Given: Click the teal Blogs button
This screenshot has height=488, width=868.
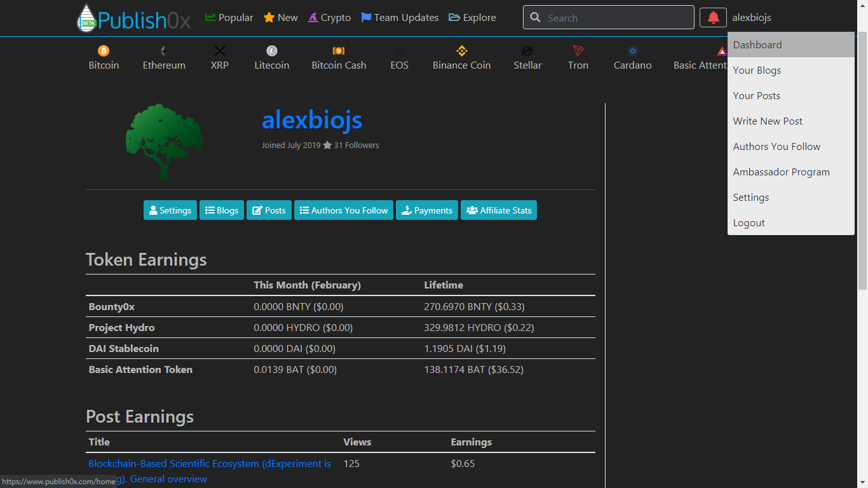Looking at the screenshot, I should 222,210.
